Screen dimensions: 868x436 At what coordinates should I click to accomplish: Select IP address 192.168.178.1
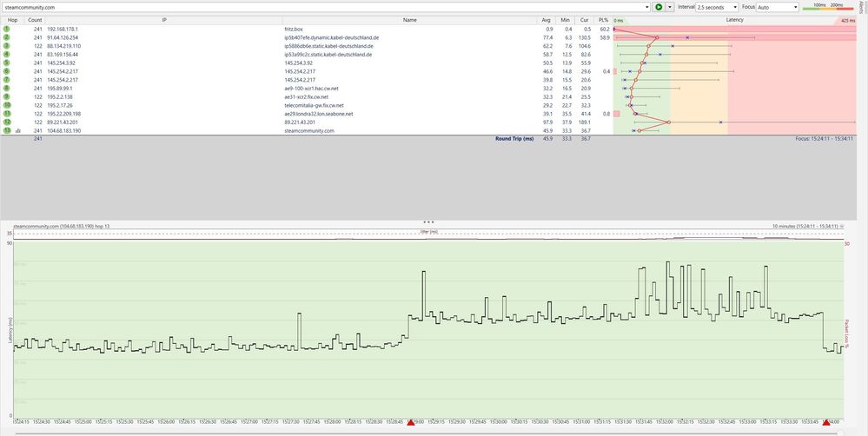tap(63, 29)
